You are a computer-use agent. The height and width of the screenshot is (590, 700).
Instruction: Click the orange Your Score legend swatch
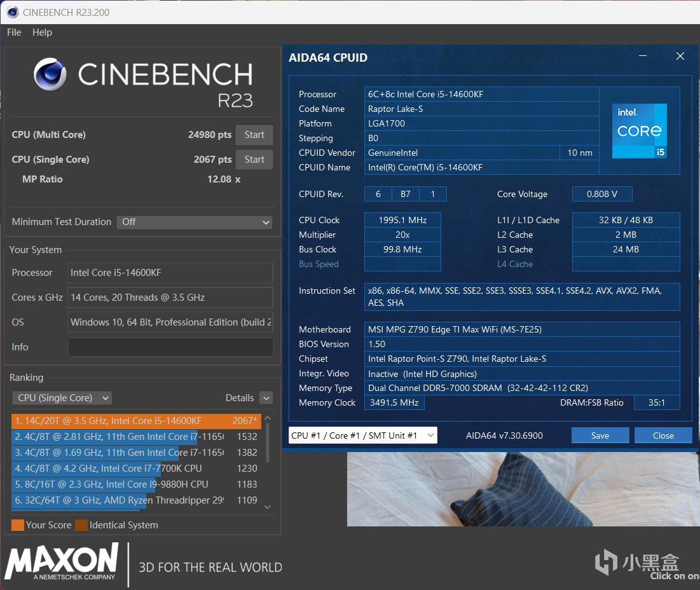(x=18, y=525)
